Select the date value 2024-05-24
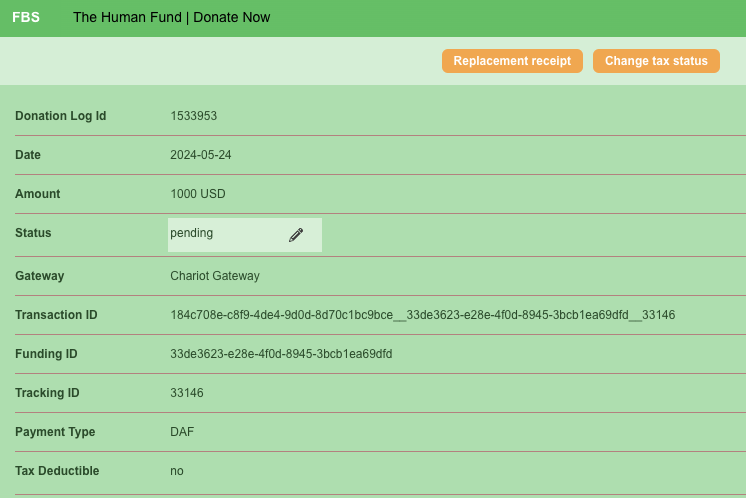746x498 pixels. tap(201, 155)
